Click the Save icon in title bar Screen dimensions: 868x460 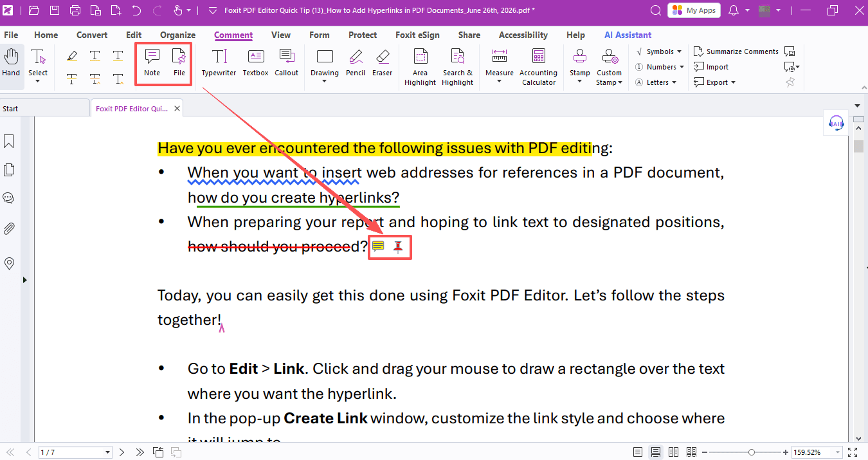pos(55,10)
